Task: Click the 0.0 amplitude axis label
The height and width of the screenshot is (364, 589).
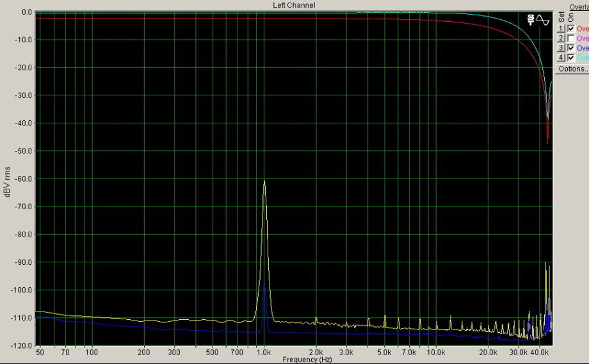Action: 27,12
